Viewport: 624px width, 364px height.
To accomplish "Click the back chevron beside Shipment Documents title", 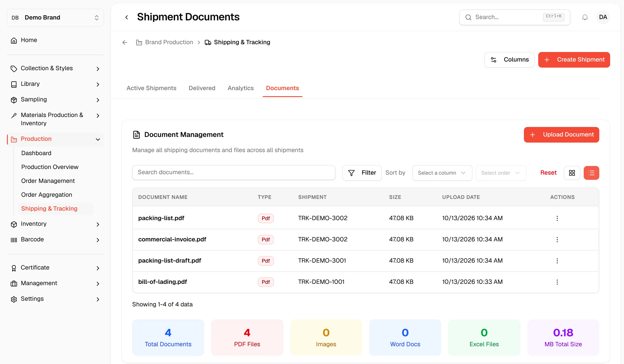I will click(127, 17).
